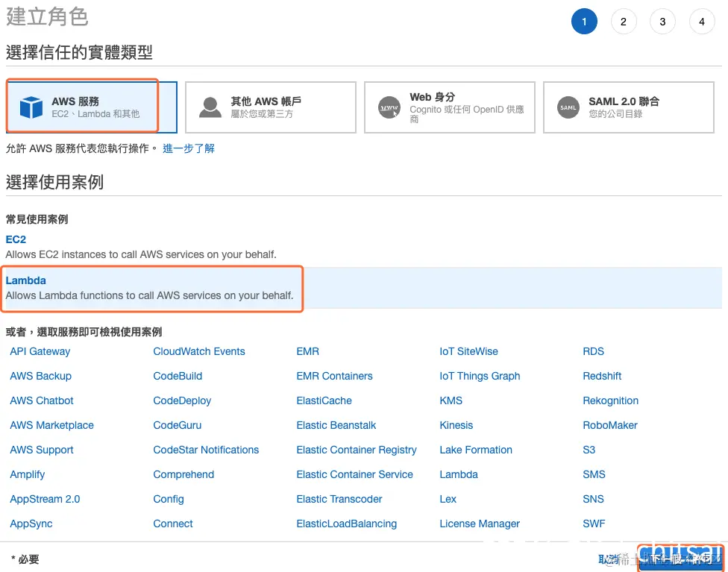Image resolution: width=728 pixels, height=572 pixels.
Task: Open the 進一步了解 link
Action: (x=189, y=148)
